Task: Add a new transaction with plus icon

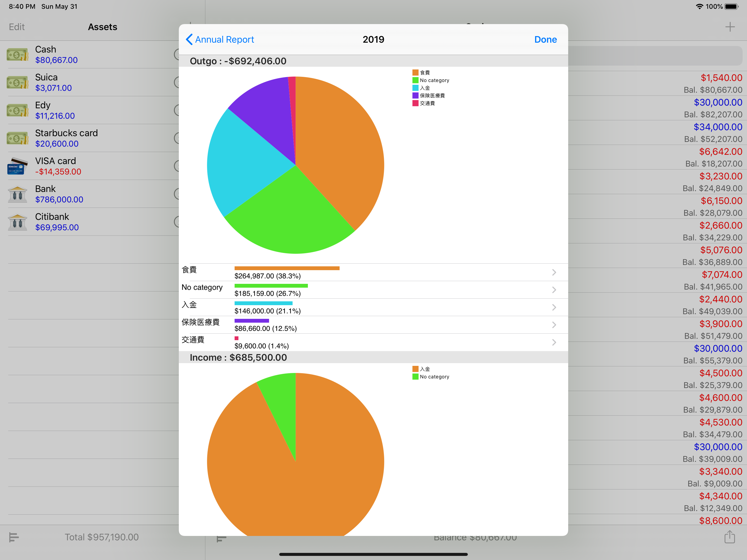Action: (x=730, y=27)
